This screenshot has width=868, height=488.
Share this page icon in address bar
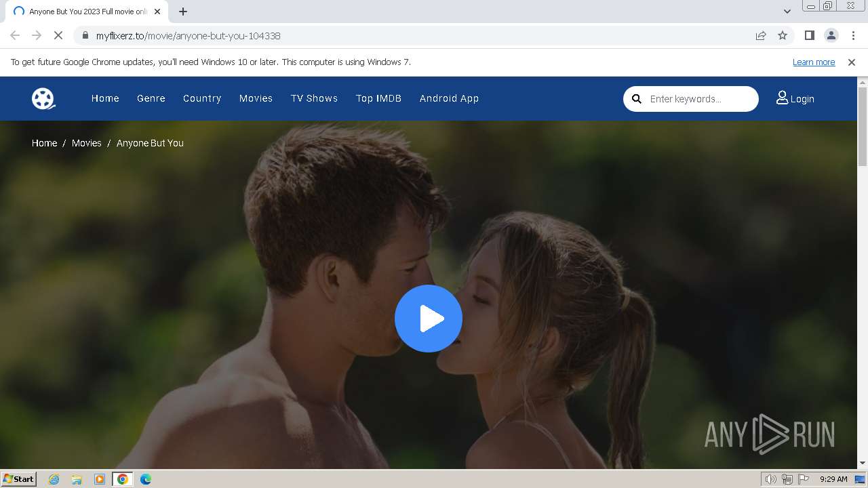(761, 35)
